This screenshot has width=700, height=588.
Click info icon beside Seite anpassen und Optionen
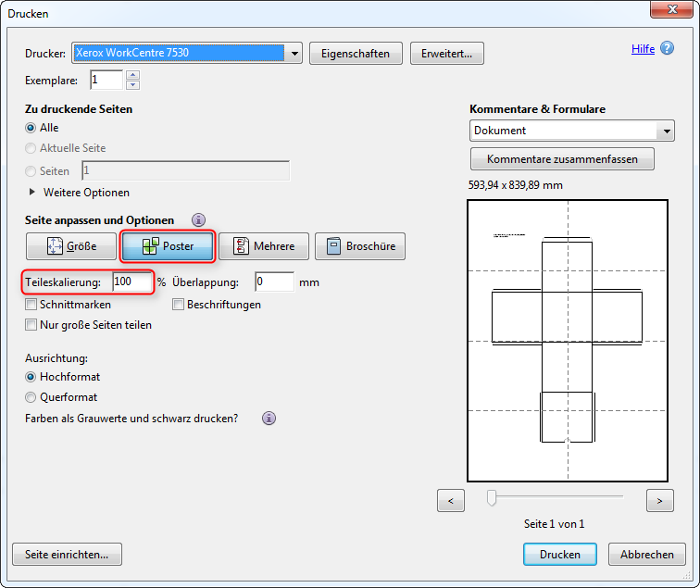coord(198,219)
